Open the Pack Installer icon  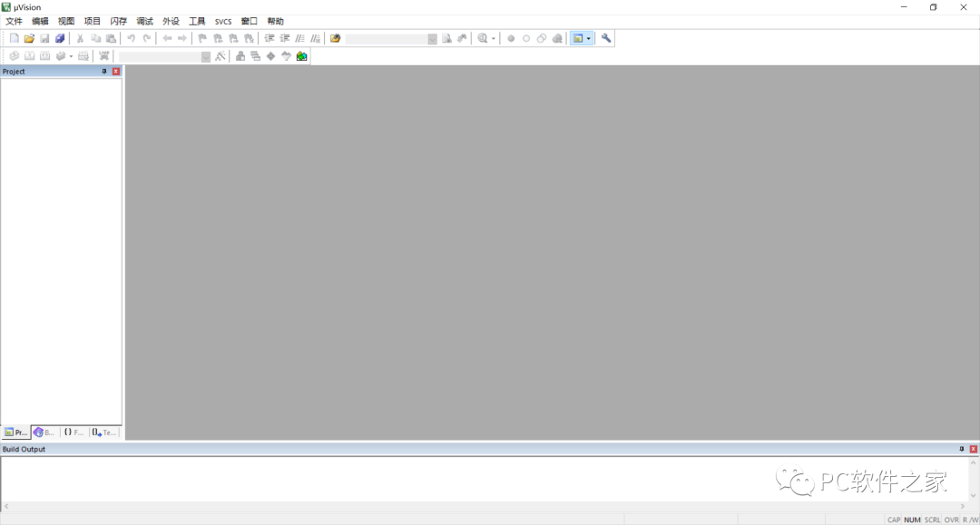(x=302, y=56)
